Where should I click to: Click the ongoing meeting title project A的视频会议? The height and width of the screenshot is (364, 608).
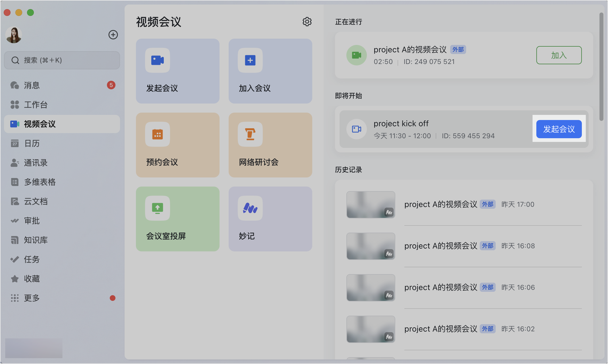(410, 49)
